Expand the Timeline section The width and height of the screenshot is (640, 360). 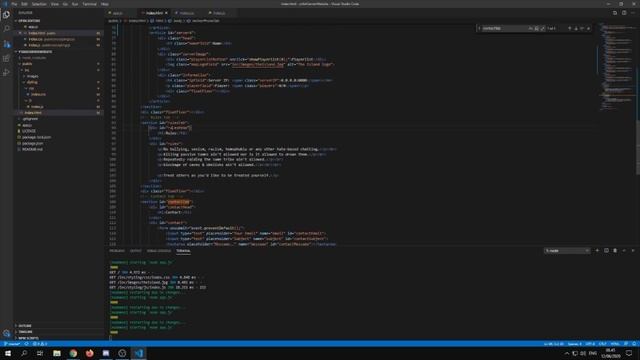[25, 332]
